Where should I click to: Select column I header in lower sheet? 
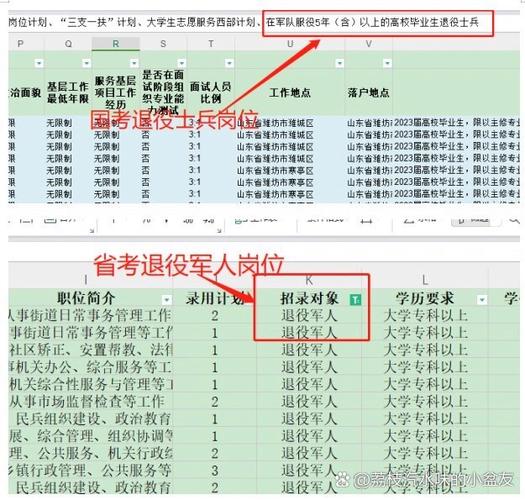click(x=86, y=280)
